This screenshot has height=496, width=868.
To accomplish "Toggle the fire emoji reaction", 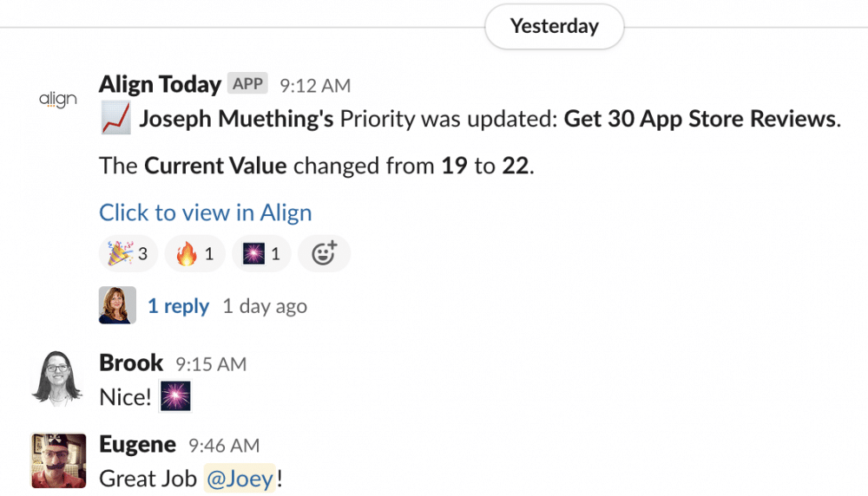I will [194, 254].
